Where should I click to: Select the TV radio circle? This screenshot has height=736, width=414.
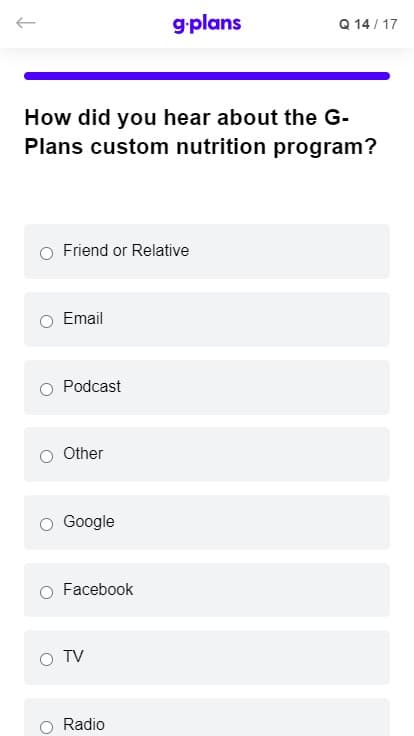[46, 659]
